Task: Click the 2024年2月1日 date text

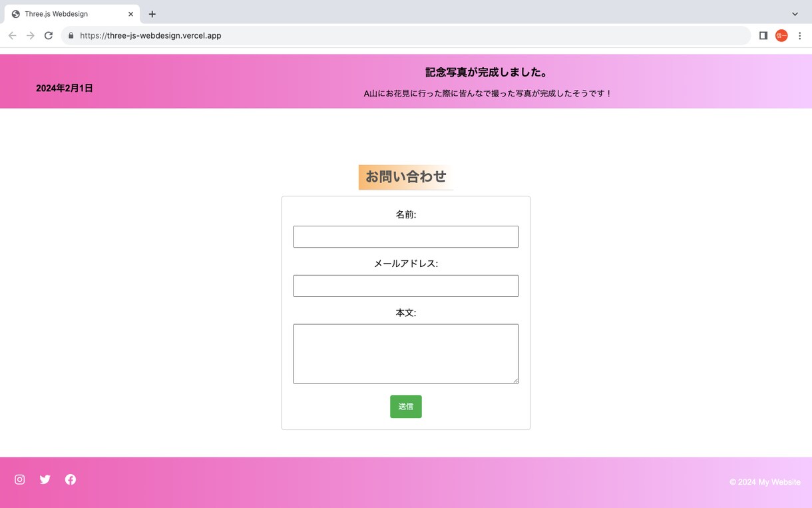Action: 65,88
